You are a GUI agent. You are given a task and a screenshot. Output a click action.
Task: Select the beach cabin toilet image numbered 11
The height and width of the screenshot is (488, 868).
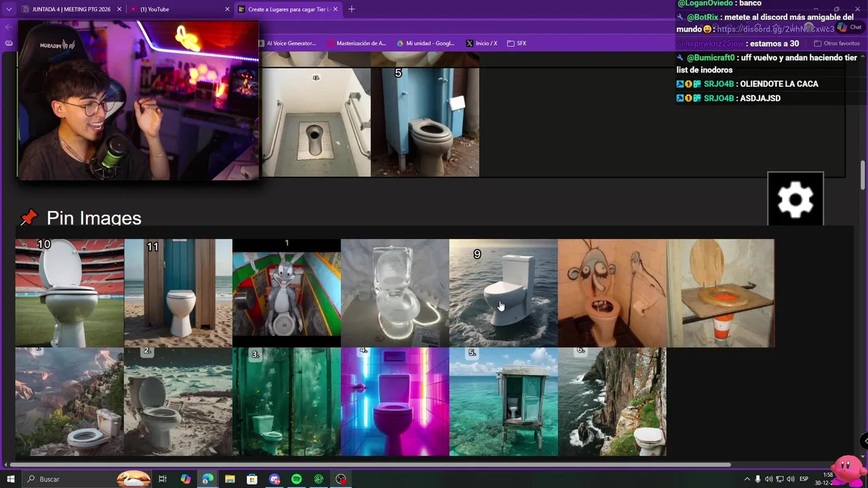tap(178, 293)
